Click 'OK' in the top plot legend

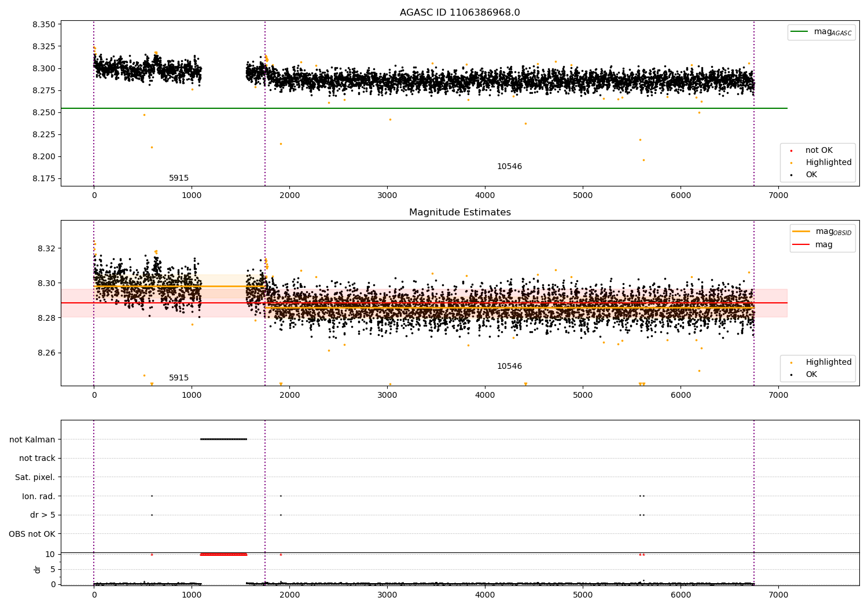tap(811, 175)
